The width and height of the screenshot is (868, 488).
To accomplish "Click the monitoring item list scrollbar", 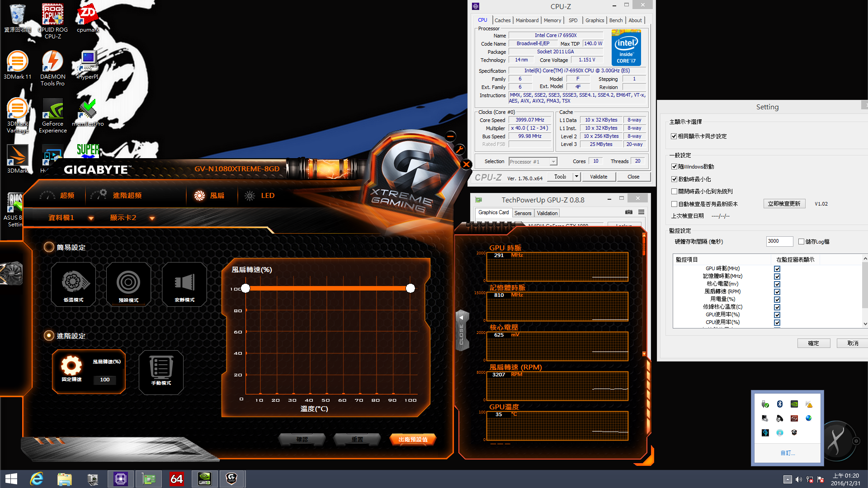I will click(865, 291).
